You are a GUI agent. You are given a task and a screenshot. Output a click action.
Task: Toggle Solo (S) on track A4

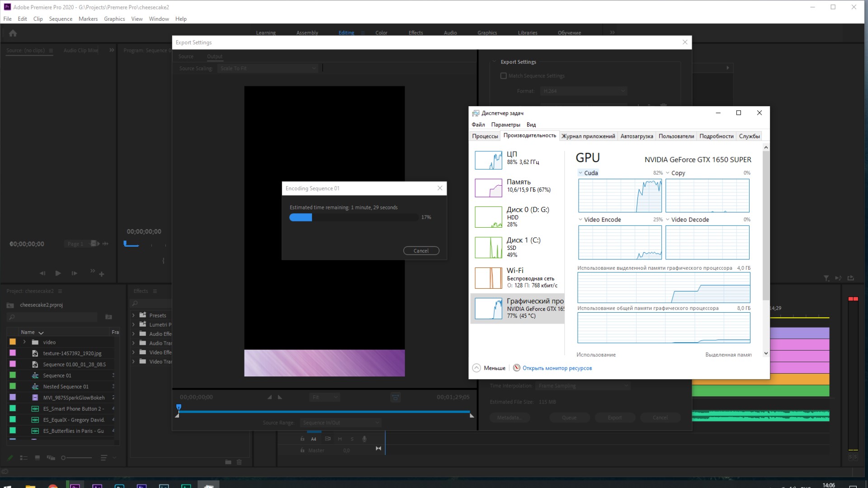[352, 439]
